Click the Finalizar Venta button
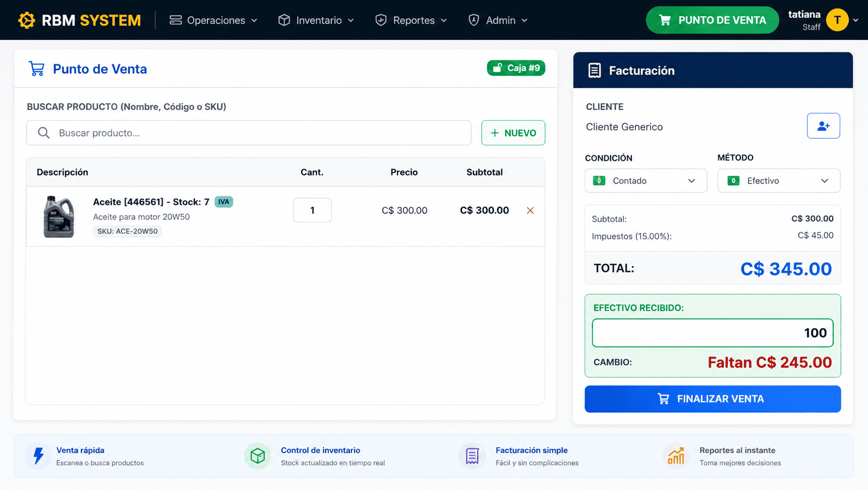Screen dimensions: 868x489 (713, 399)
